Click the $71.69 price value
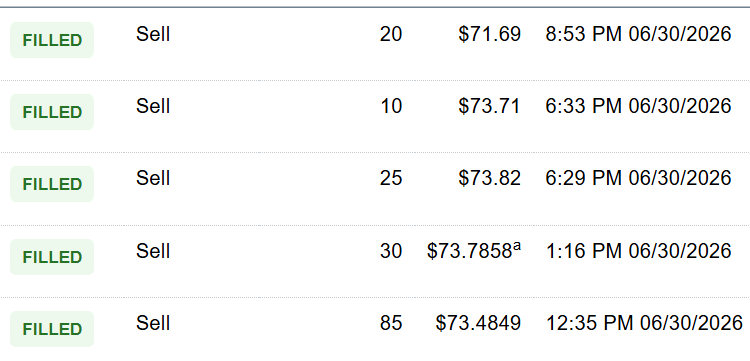750x361 pixels. pos(489,34)
